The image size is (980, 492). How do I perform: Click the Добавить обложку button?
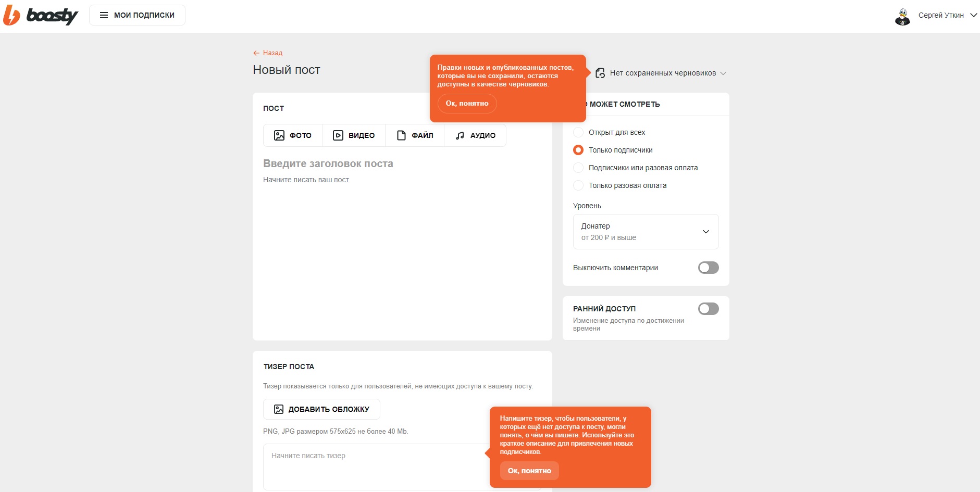tap(321, 409)
